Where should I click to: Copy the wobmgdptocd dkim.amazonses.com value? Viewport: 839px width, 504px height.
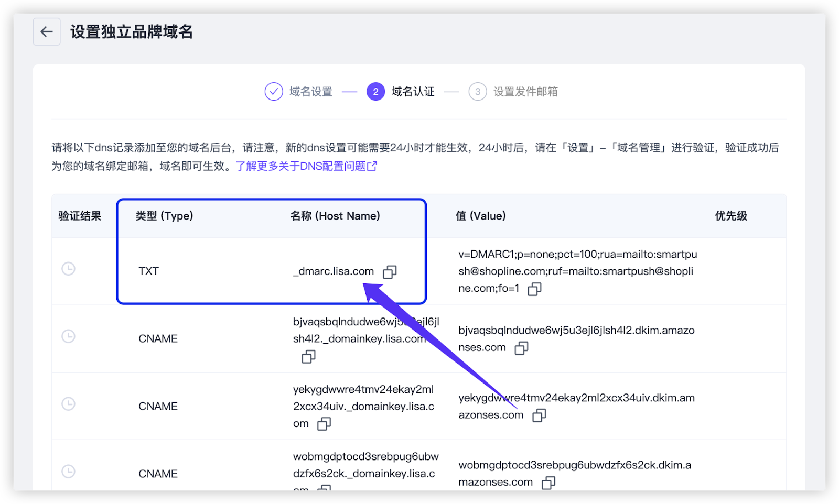pyautogui.click(x=548, y=483)
